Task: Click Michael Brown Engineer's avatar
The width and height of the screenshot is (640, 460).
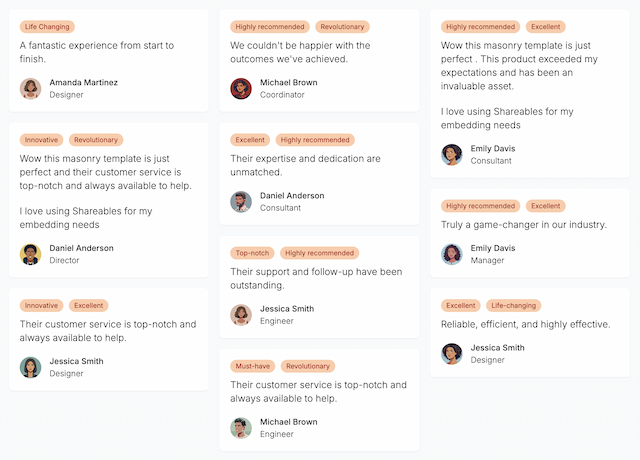Action: click(241, 428)
